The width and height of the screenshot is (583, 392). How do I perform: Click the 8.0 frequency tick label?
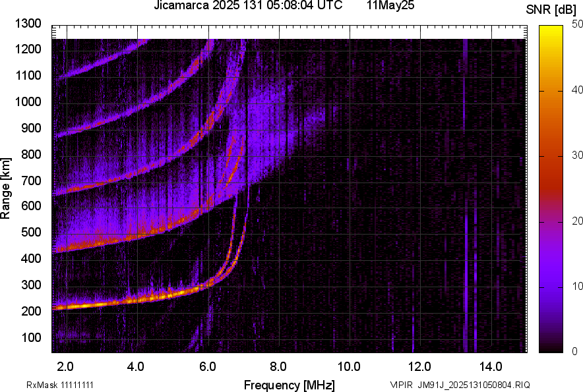(278, 367)
